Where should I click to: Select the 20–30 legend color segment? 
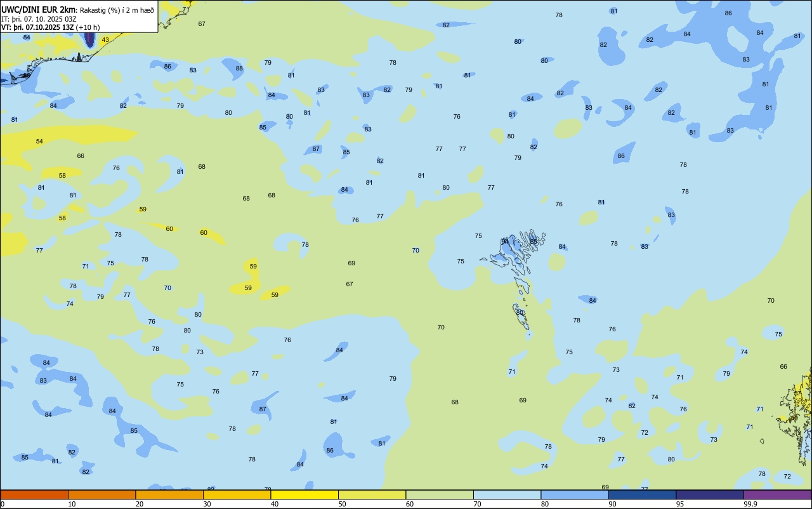click(169, 494)
